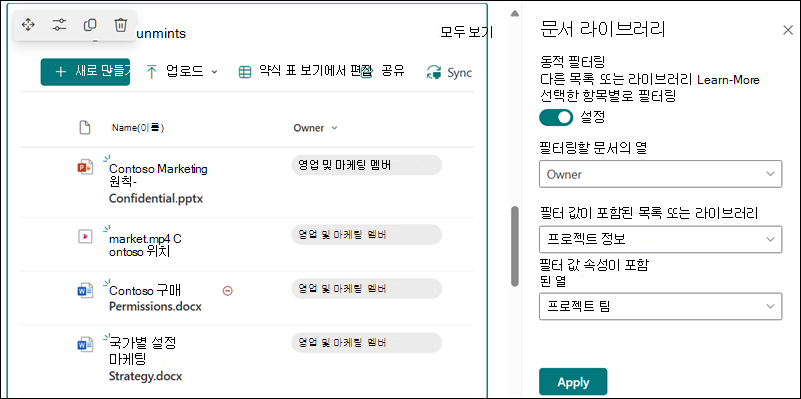Open the Learn-More link
801x399 pixels.
pyautogui.click(x=728, y=80)
